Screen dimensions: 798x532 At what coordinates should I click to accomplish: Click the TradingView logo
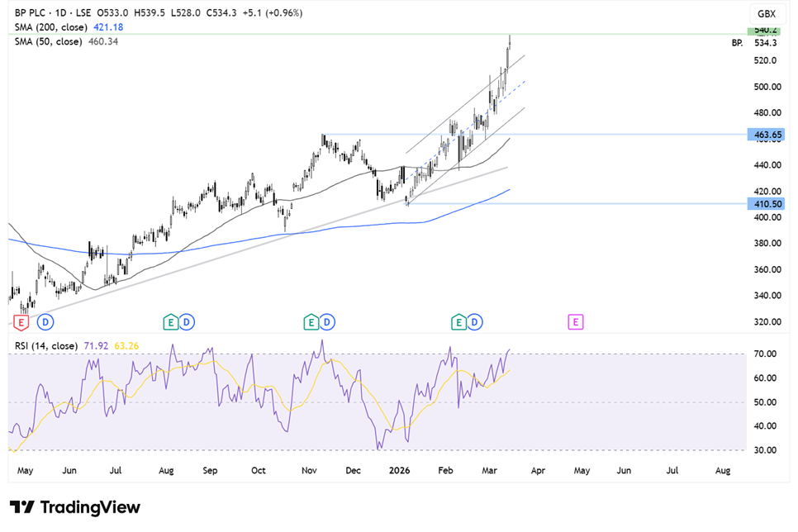[75, 507]
